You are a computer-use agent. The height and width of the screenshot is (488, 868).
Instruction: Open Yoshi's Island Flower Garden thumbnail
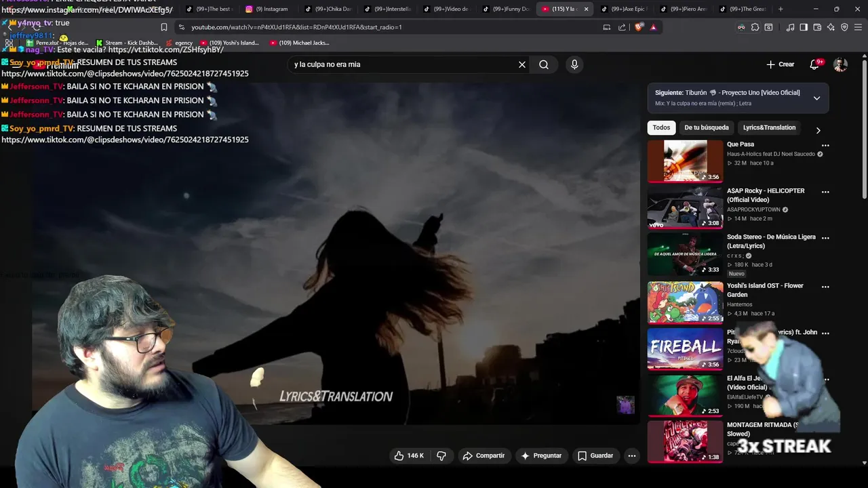pyautogui.click(x=685, y=302)
